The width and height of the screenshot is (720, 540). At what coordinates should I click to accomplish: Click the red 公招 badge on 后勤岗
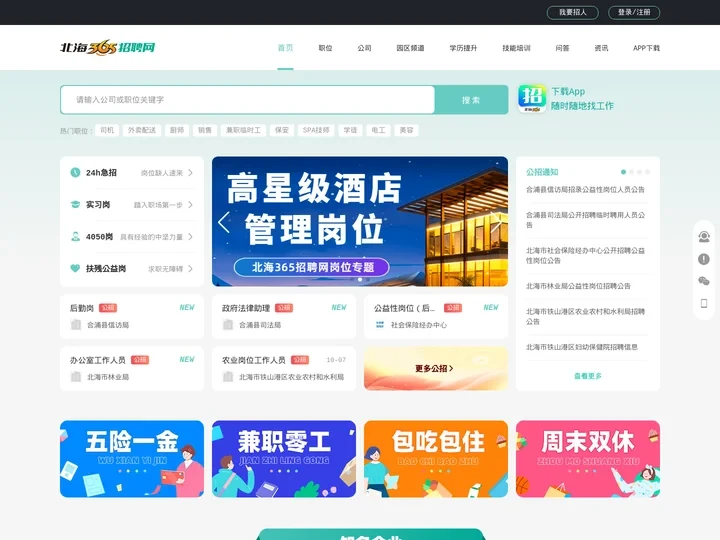coord(108,308)
